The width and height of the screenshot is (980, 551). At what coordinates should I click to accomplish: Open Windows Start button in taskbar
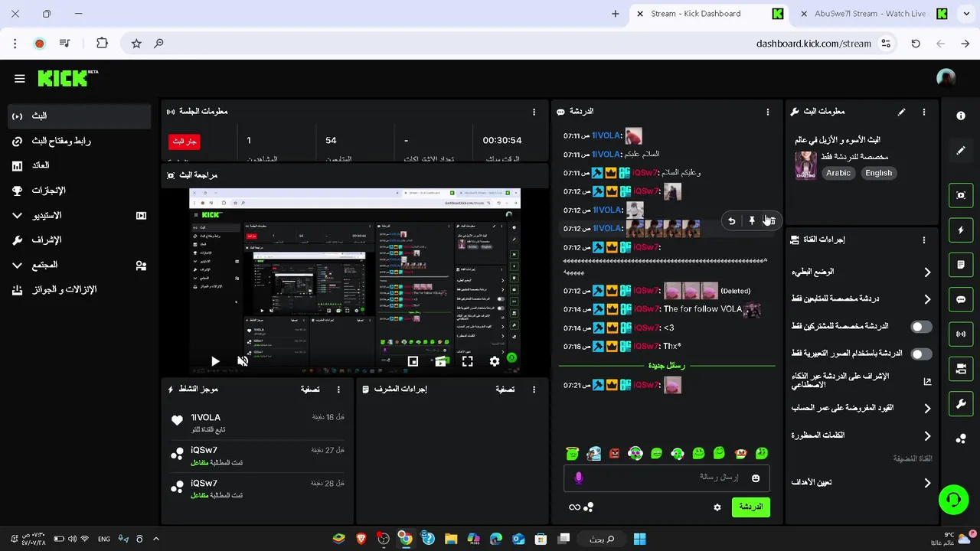click(x=639, y=540)
